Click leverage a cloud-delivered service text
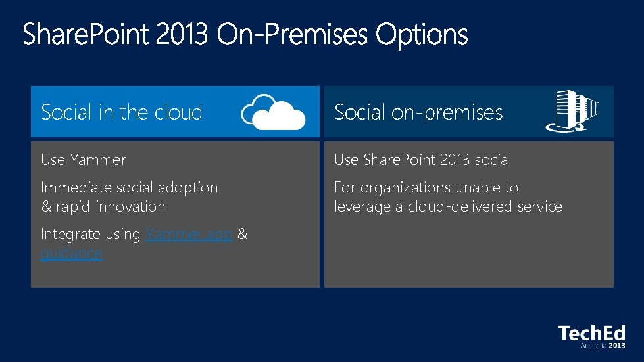The width and height of the screenshot is (644, 362). 448,206
